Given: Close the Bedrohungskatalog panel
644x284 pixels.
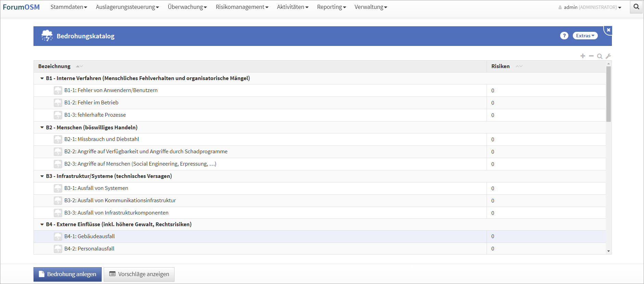Looking at the screenshot, I should click(x=608, y=30).
